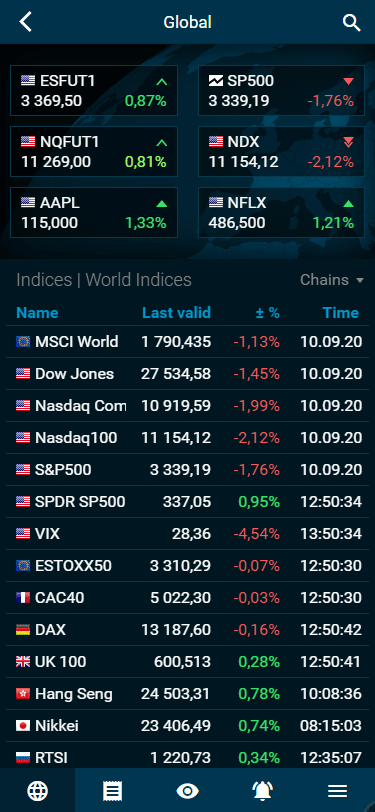The image size is (375, 812).
Task: Sort by the ± % column header
Action: click(268, 313)
